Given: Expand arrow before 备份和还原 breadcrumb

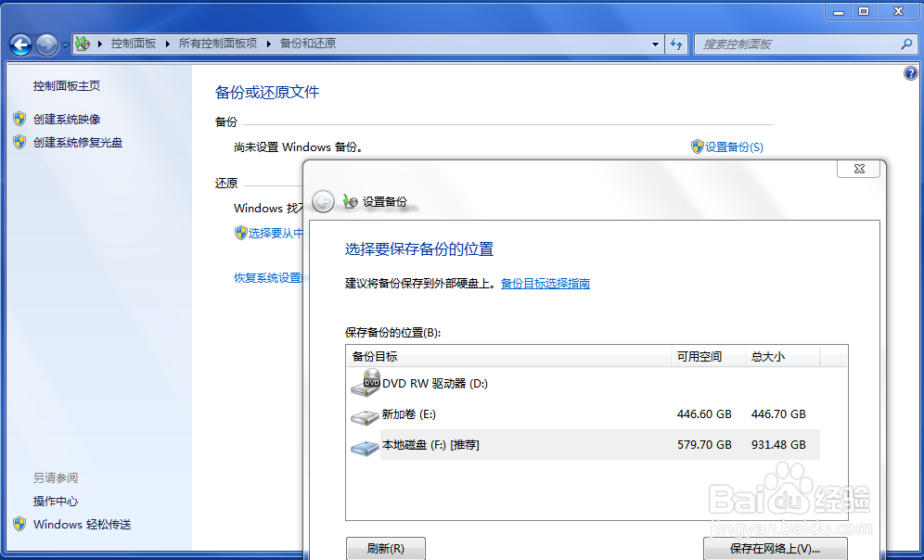Looking at the screenshot, I should pyautogui.click(x=269, y=44).
